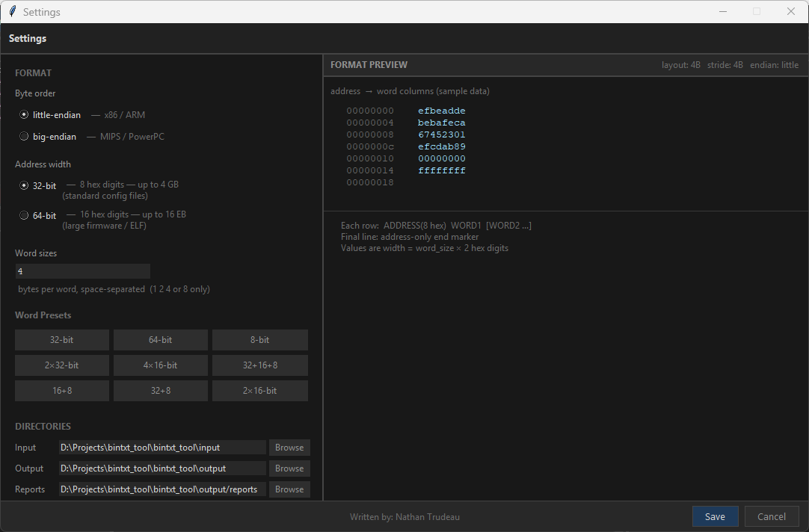The image size is (809, 532).
Task: Click the DIRECTORIES section heading
Action: 43,427
